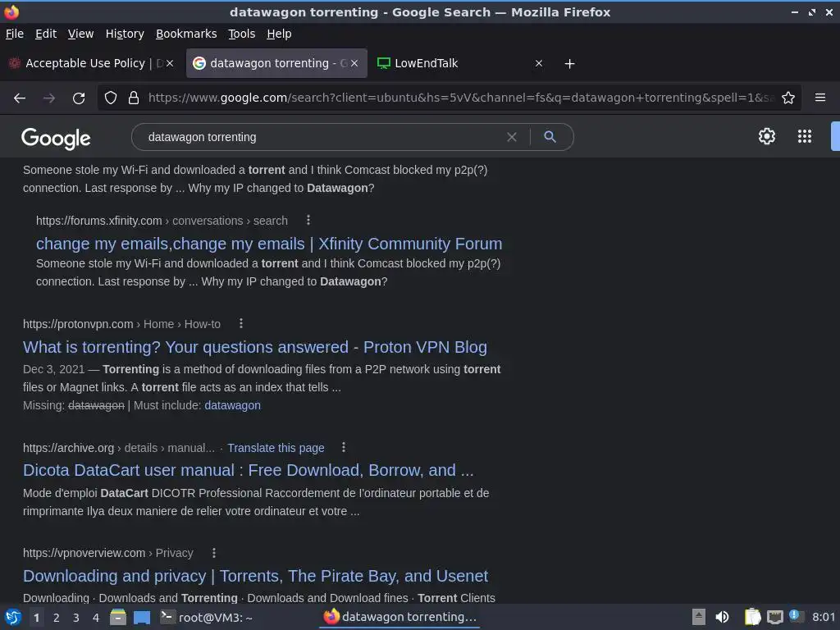The image size is (840, 630).
Task: Click the Google logo
Action: [56, 138]
